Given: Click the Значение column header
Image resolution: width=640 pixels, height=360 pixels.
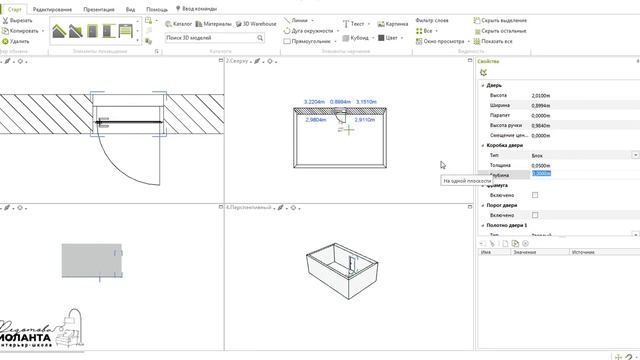Looking at the screenshot, I should [540, 252].
